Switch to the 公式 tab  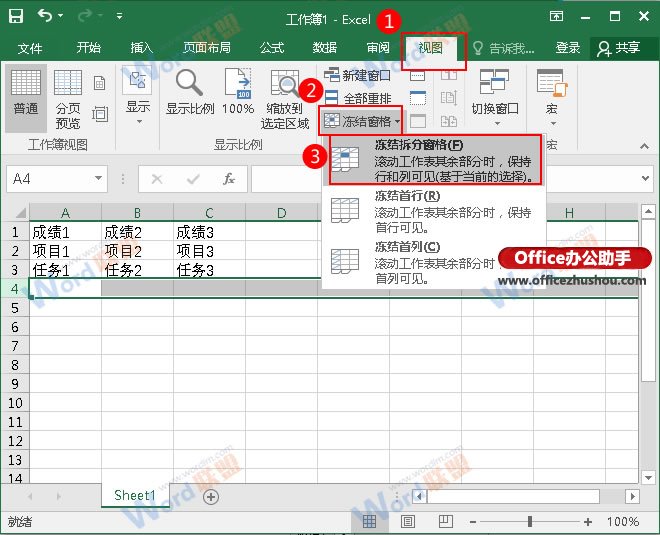coord(272,48)
